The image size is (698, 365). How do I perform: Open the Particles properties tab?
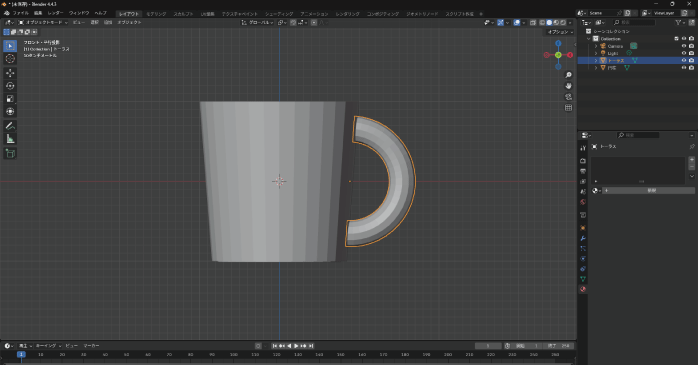583,248
